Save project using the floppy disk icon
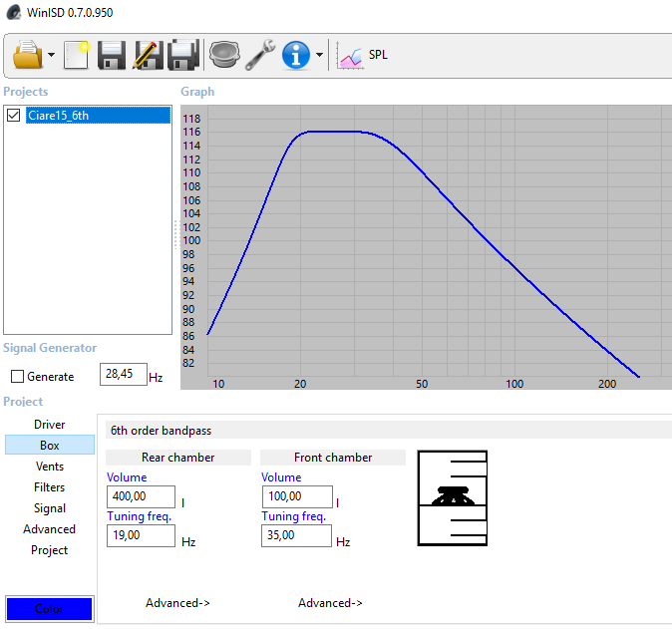 [x=112, y=55]
